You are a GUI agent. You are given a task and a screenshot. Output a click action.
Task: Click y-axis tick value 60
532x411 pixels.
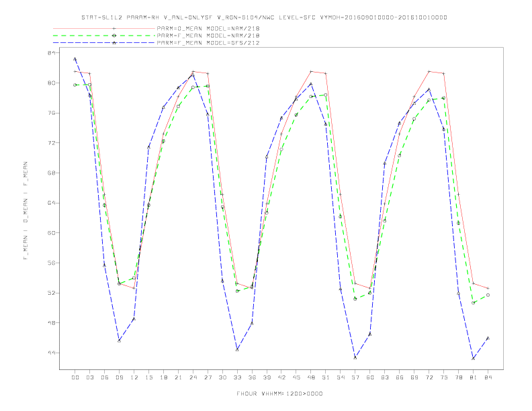click(51, 232)
